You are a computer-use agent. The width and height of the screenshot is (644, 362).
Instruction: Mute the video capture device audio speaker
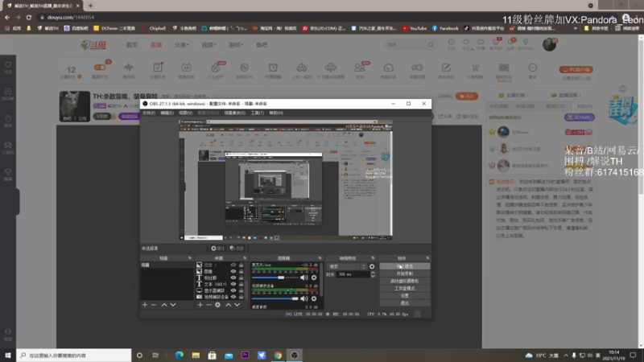[x=304, y=298]
